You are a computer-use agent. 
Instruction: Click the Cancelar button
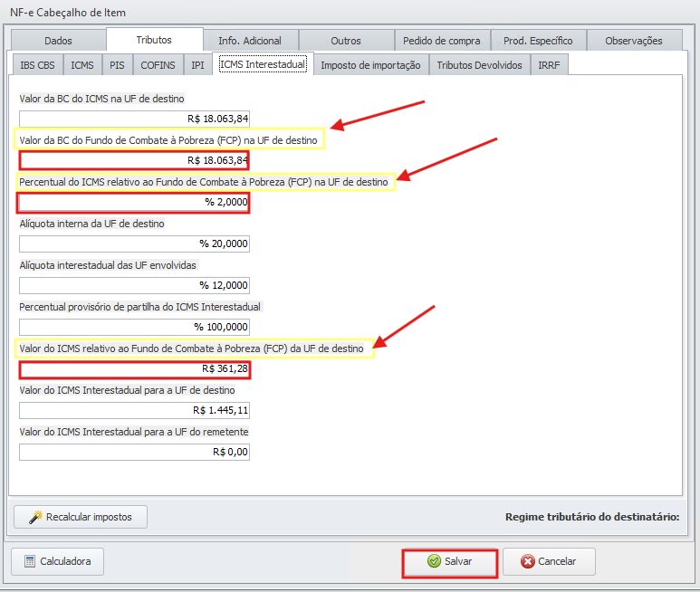[x=549, y=561]
